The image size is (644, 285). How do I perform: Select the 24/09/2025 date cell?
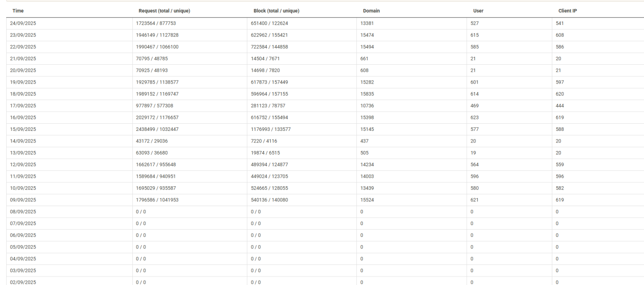[x=23, y=23]
